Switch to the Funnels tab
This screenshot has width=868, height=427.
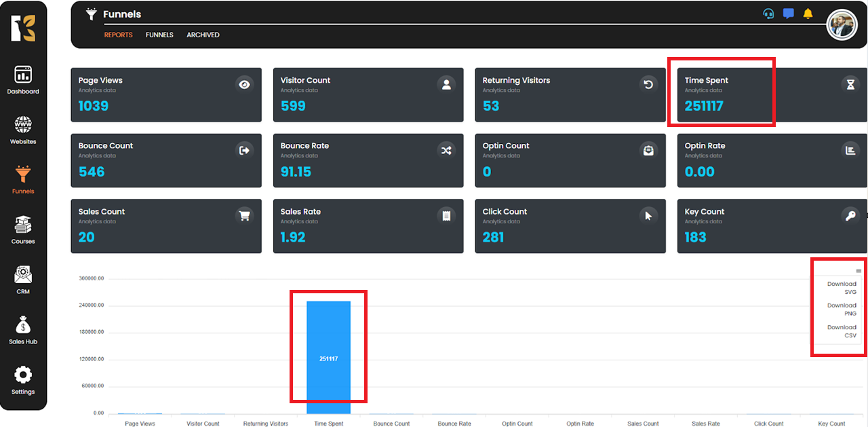tap(159, 35)
